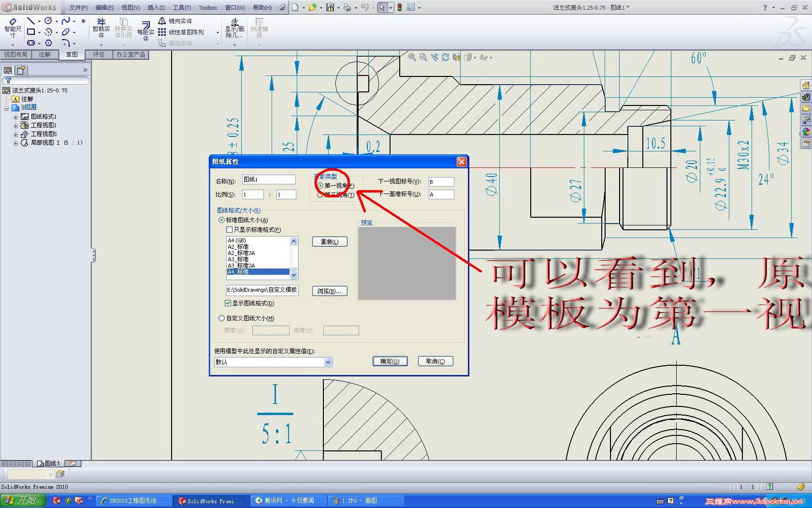Expand the 工程视图5 tree node

pos(15,134)
